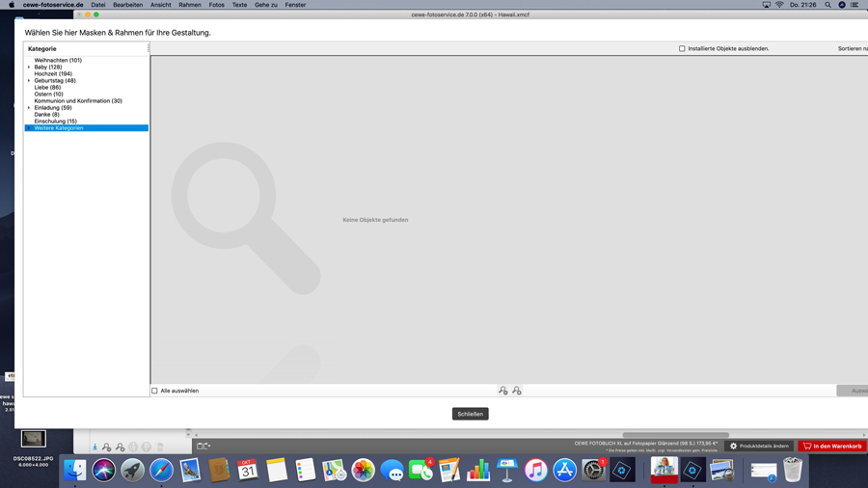Open the Notes icon in the Dock
The height and width of the screenshot is (488, 868).
[276, 471]
